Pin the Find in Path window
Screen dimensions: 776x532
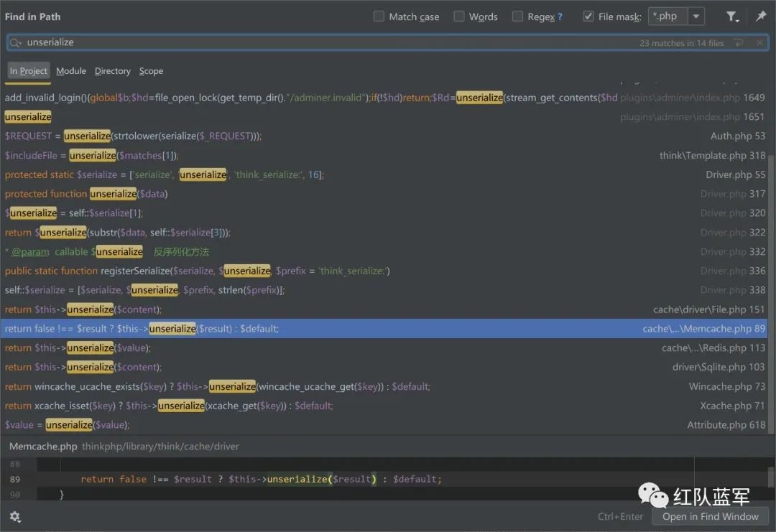pyautogui.click(x=761, y=17)
